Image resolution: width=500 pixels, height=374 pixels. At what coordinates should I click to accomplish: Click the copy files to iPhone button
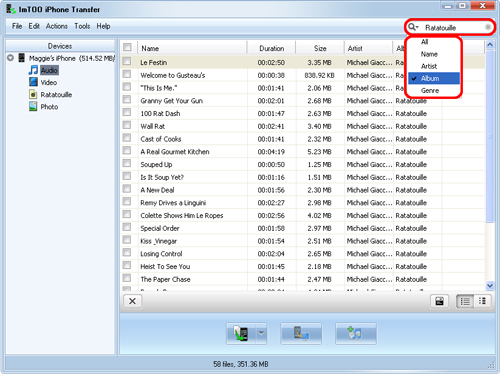click(241, 333)
